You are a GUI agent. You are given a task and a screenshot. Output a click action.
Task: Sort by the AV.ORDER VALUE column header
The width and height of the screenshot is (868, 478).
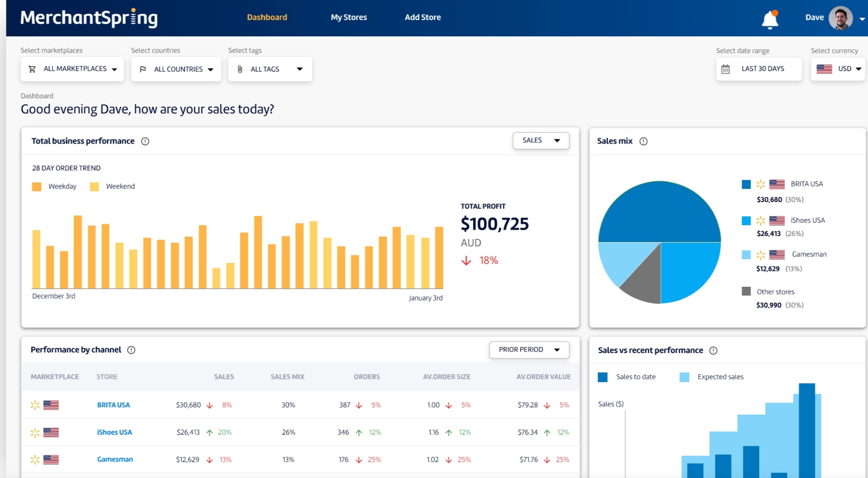click(543, 377)
